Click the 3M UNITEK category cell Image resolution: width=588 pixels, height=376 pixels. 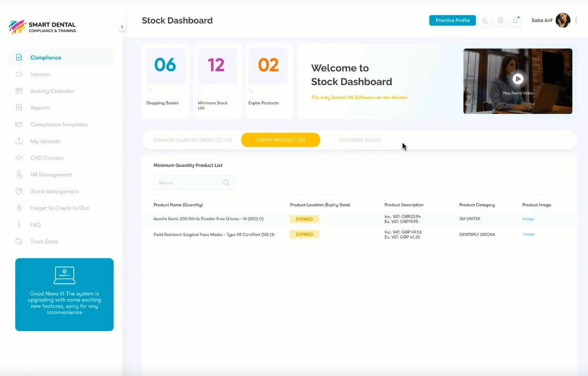(470, 219)
